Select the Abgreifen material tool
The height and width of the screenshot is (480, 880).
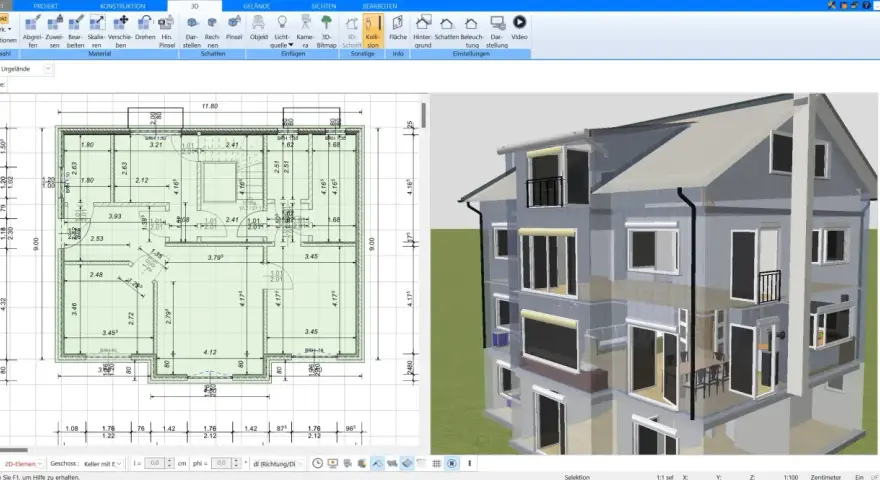coord(33,31)
